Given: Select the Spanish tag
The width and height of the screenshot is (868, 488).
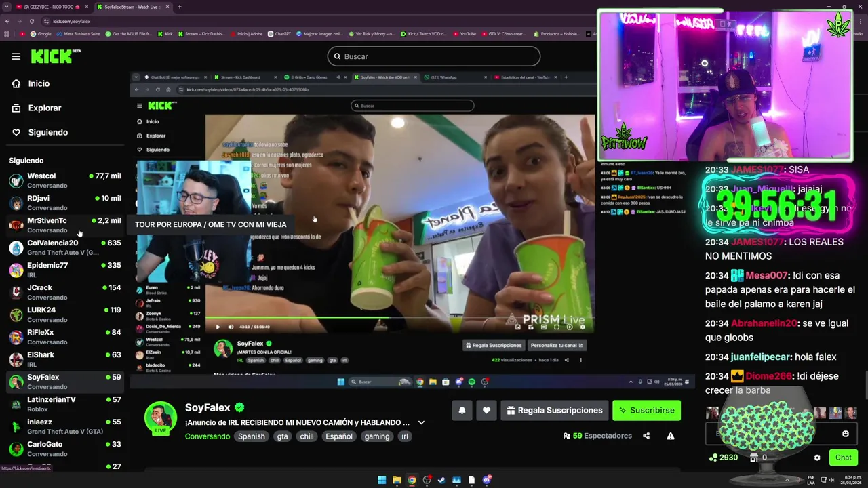Looking at the screenshot, I should tap(251, 436).
